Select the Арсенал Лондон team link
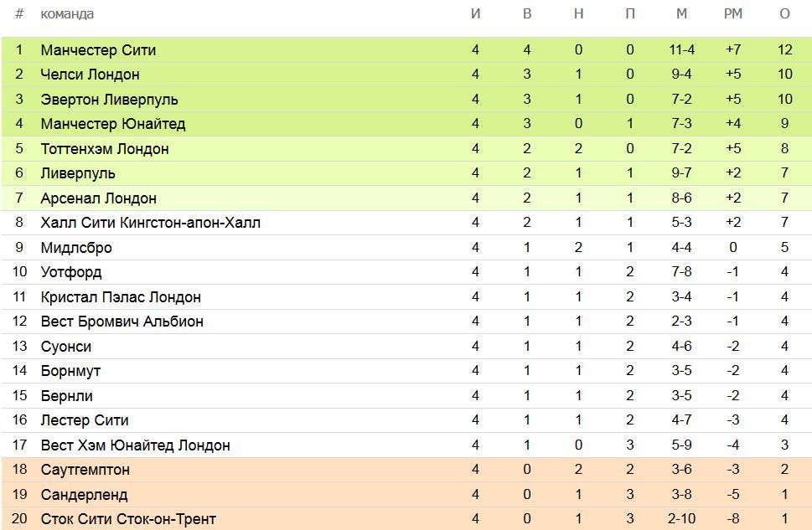812x530 pixels. click(x=98, y=198)
